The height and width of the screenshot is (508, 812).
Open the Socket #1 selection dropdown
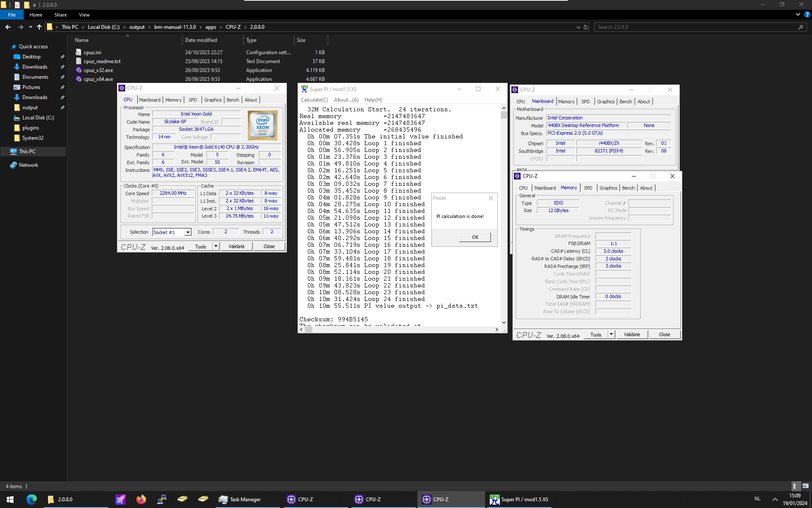(x=188, y=232)
